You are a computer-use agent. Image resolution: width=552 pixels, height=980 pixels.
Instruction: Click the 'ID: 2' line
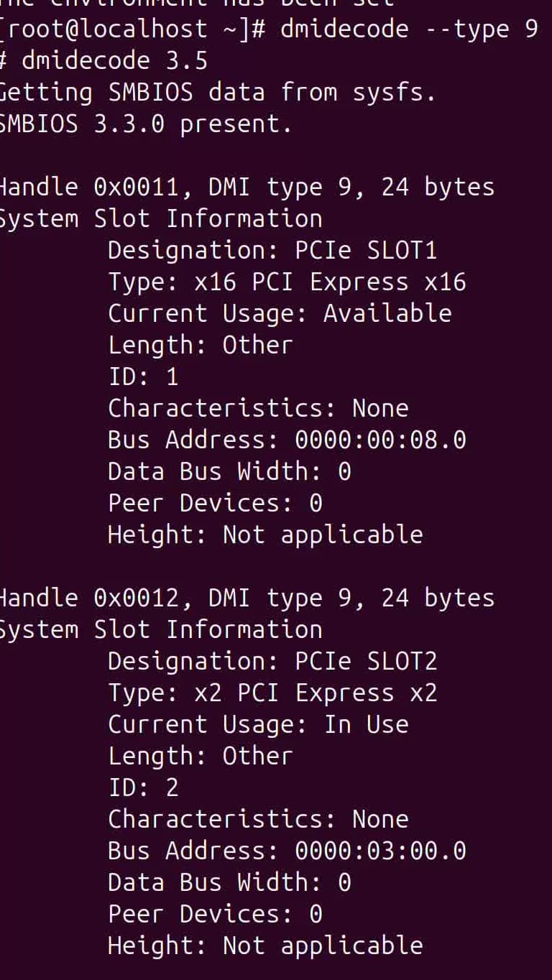click(x=143, y=787)
